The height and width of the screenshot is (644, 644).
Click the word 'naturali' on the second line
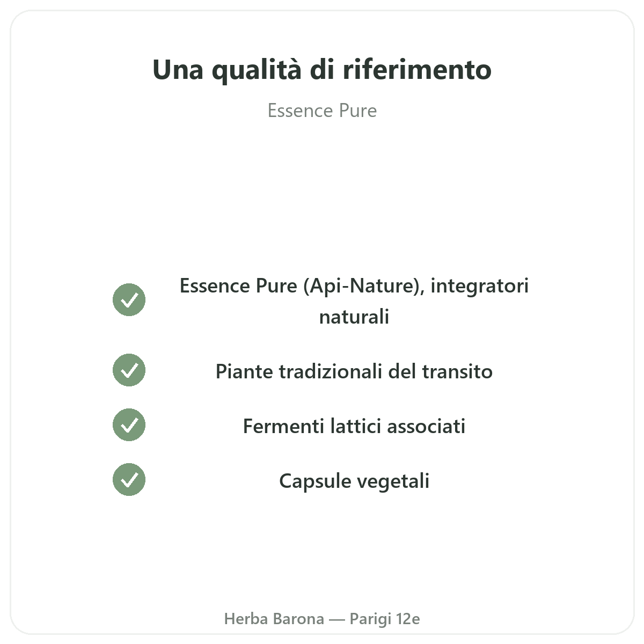[x=354, y=317]
